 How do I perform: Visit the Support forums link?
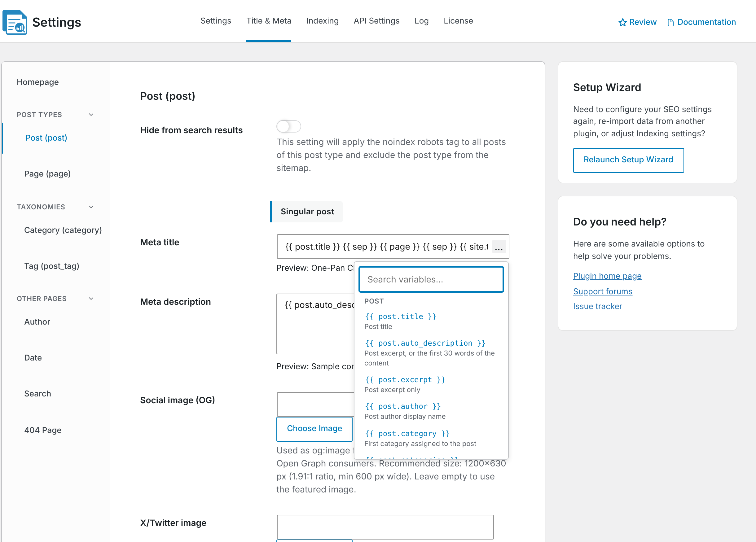602,291
